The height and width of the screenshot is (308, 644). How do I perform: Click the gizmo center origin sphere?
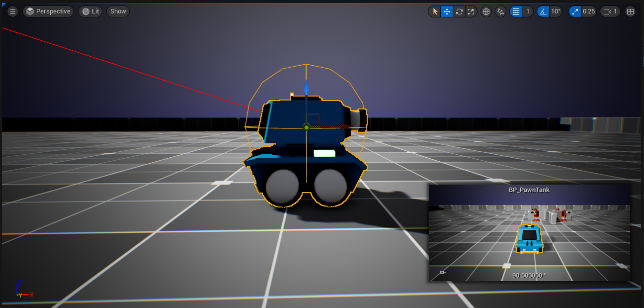click(307, 127)
